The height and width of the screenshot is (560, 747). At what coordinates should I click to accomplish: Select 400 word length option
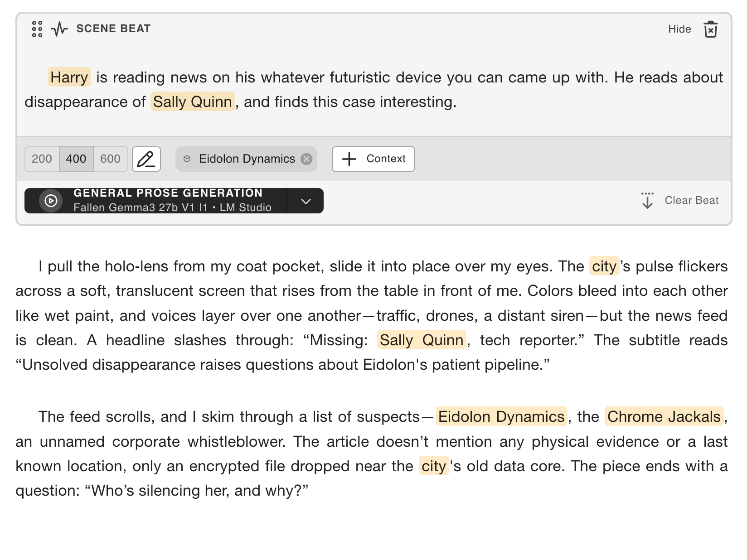[76, 159]
